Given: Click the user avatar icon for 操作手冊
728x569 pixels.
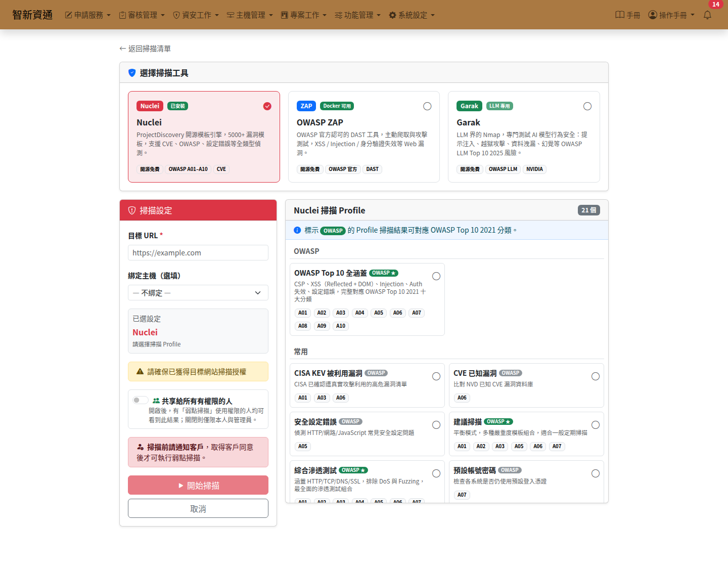Looking at the screenshot, I should 653,15.
